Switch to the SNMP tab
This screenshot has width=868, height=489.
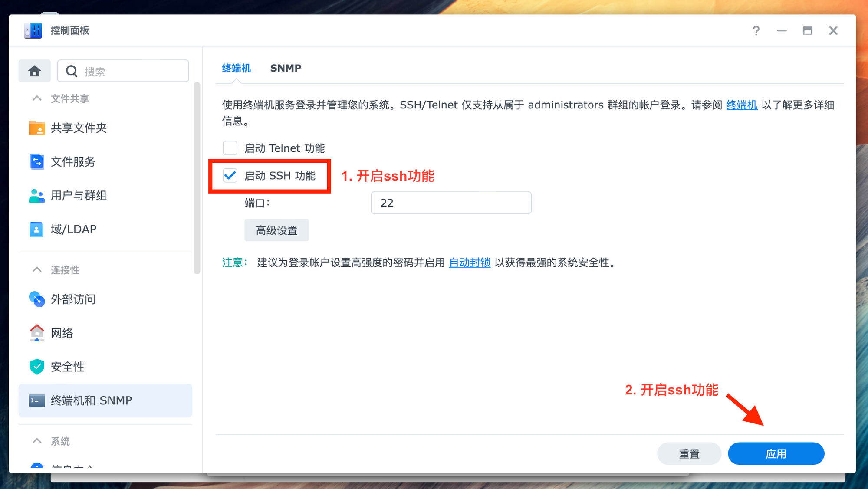(286, 68)
